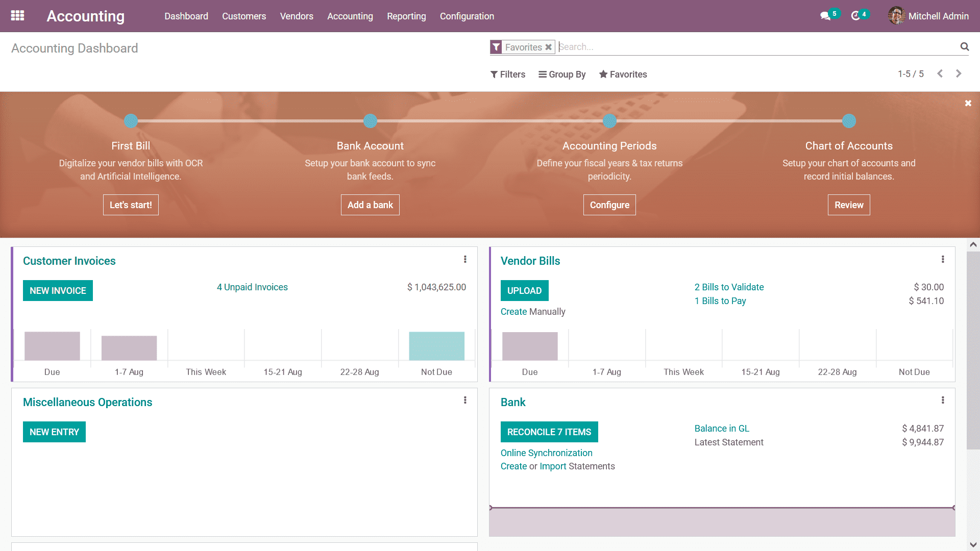
Task: Open the Bank card kebab menu
Action: (x=943, y=400)
